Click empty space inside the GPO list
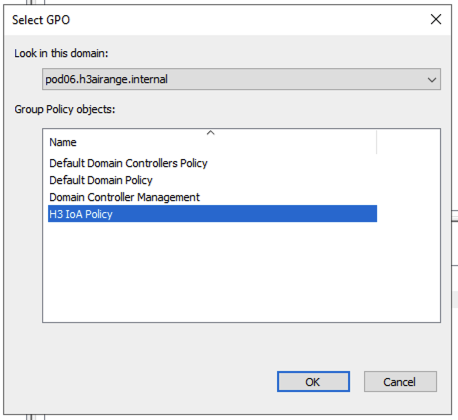Screen dimensions: 458x420 [241, 272]
